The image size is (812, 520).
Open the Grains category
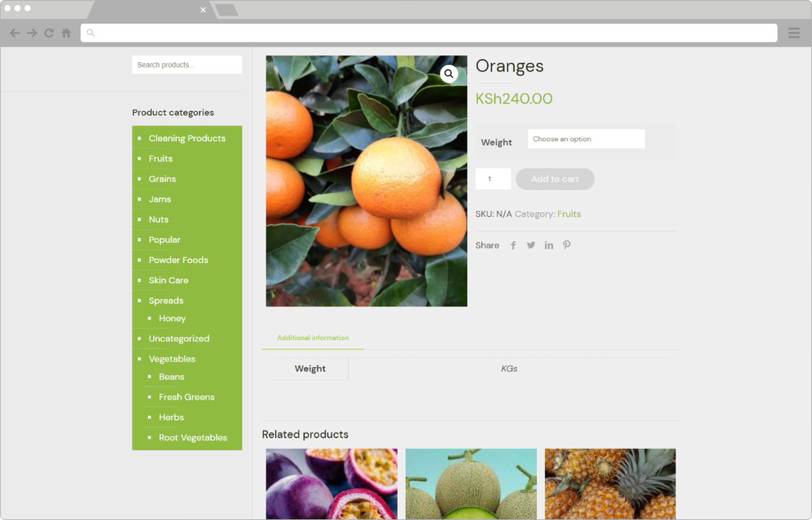(x=162, y=179)
